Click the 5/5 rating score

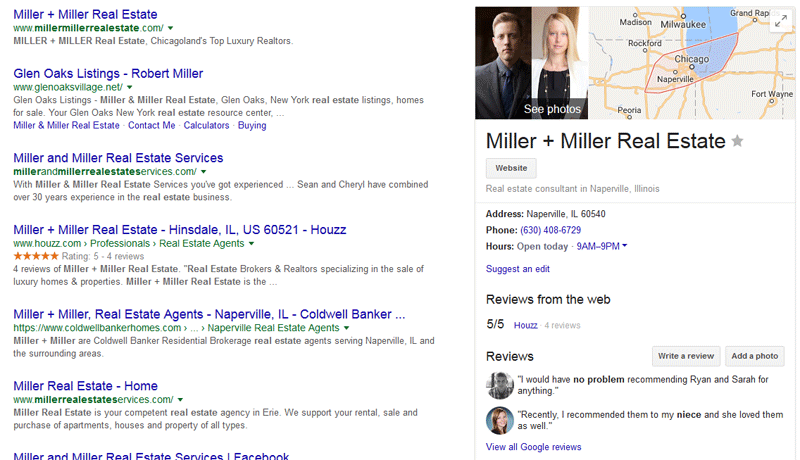tap(495, 324)
